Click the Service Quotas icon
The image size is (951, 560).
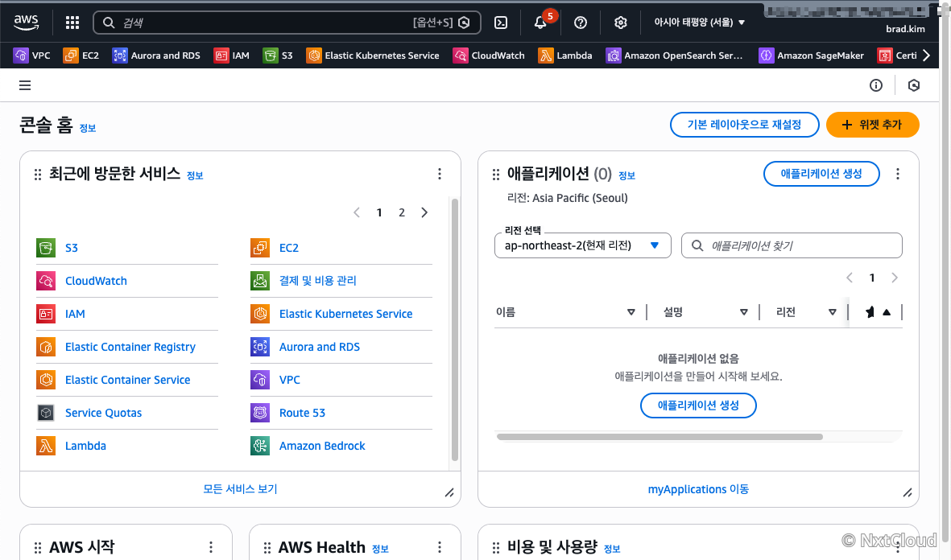(46, 413)
